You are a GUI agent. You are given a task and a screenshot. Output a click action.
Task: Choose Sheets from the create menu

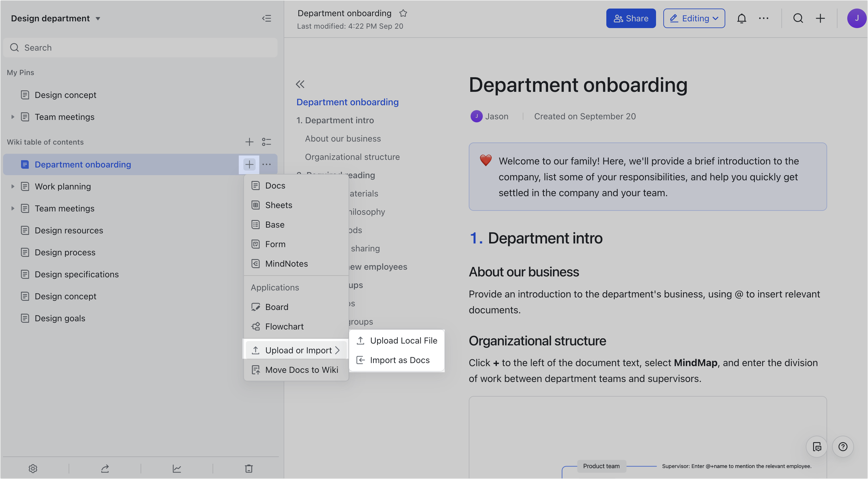[x=296, y=205]
